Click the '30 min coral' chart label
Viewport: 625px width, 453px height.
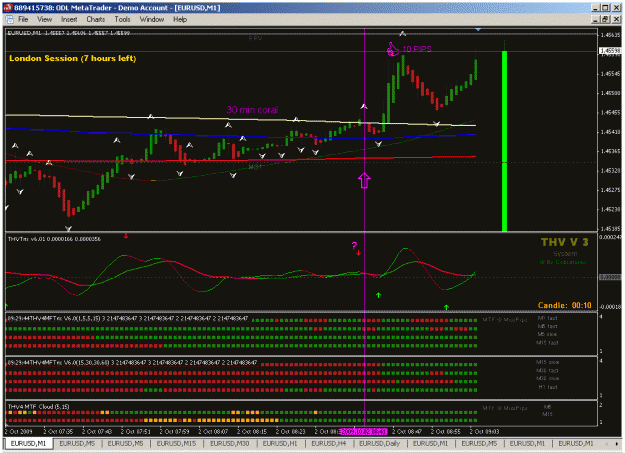point(252,110)
